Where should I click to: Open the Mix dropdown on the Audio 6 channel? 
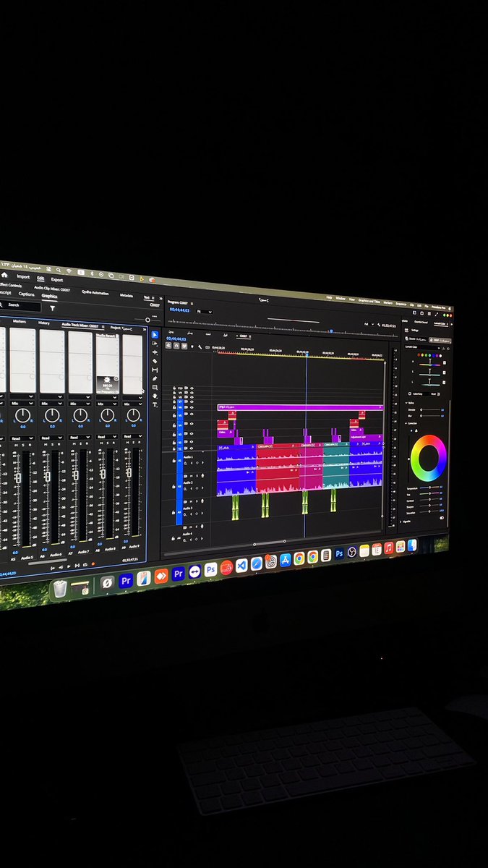52,403
